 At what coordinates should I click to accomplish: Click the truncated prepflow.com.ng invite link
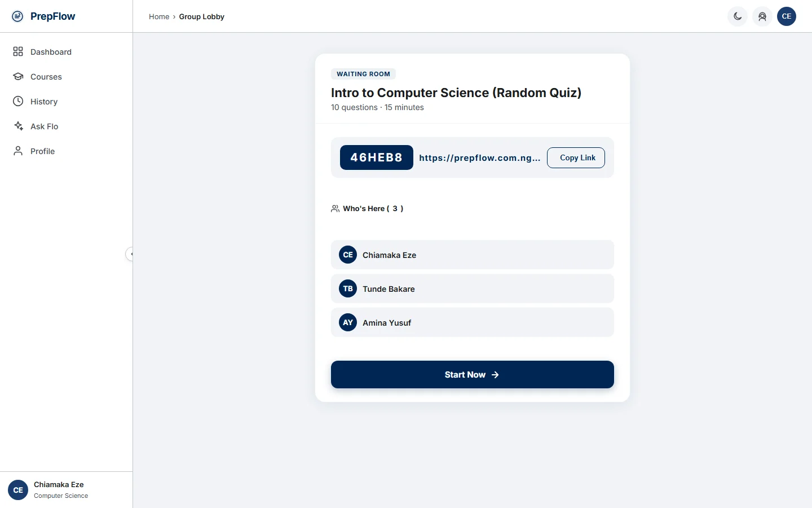tap(480, 158)
